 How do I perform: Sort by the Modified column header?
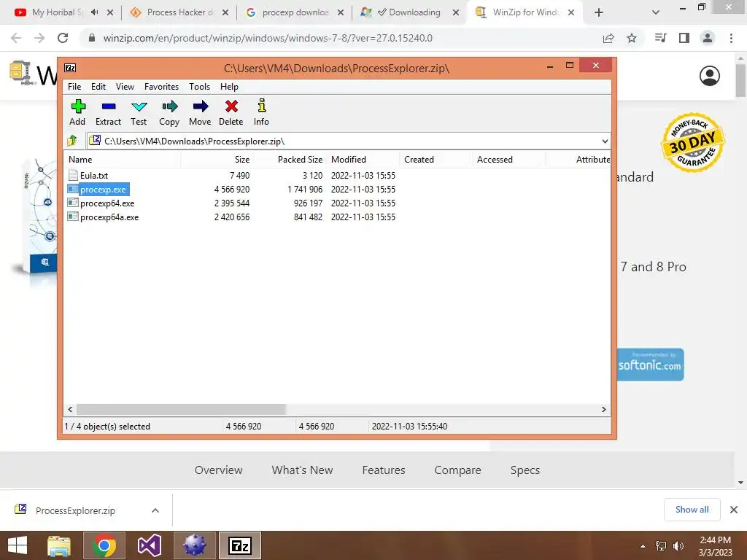pos(363,160)
